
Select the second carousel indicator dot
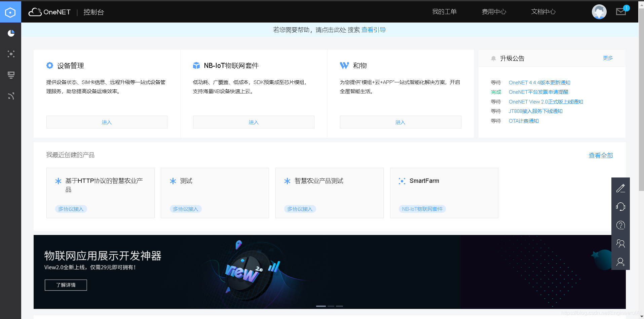pyautogui.click(x=331, y=306)
